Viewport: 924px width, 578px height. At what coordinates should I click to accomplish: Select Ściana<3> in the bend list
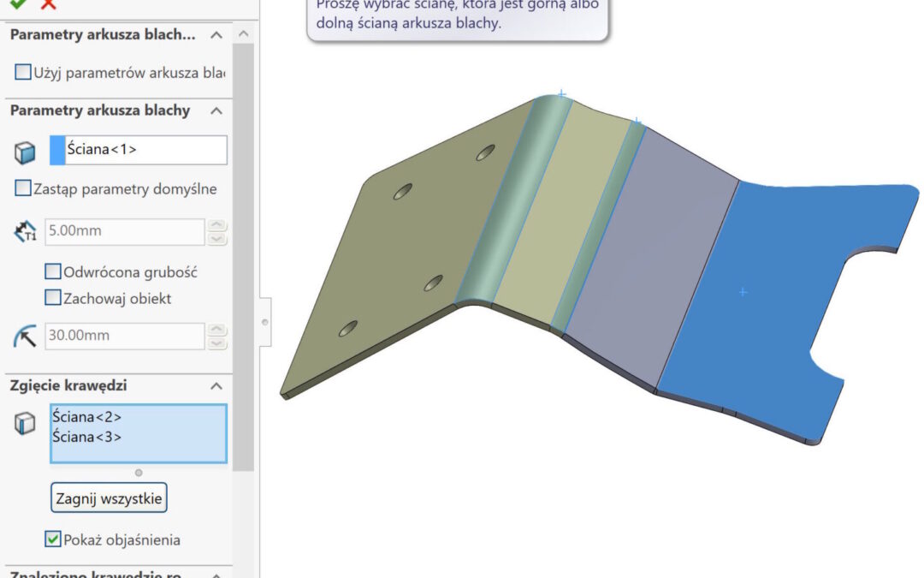86,437
